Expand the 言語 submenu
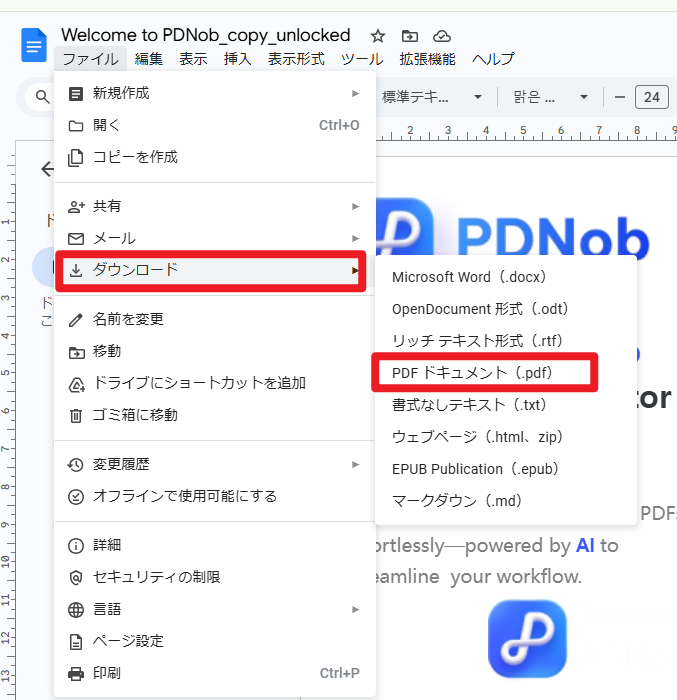Viewport: 677px width, 700px height. click(215, 609)
